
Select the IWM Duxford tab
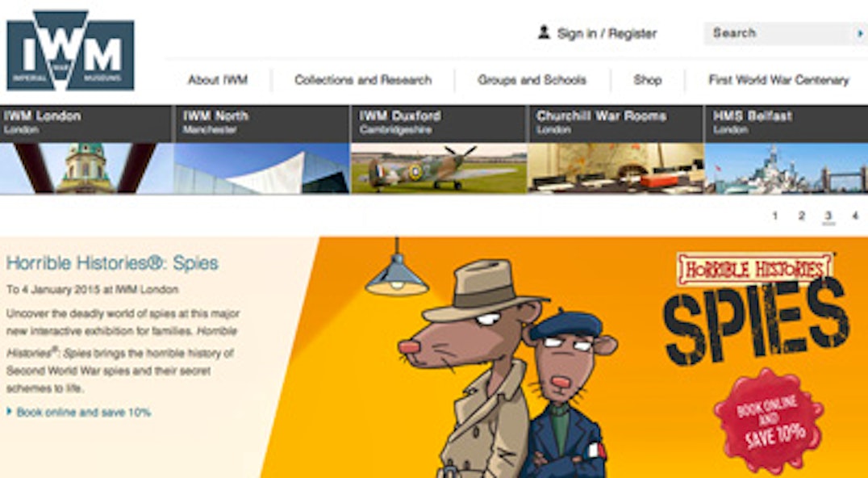438,124
